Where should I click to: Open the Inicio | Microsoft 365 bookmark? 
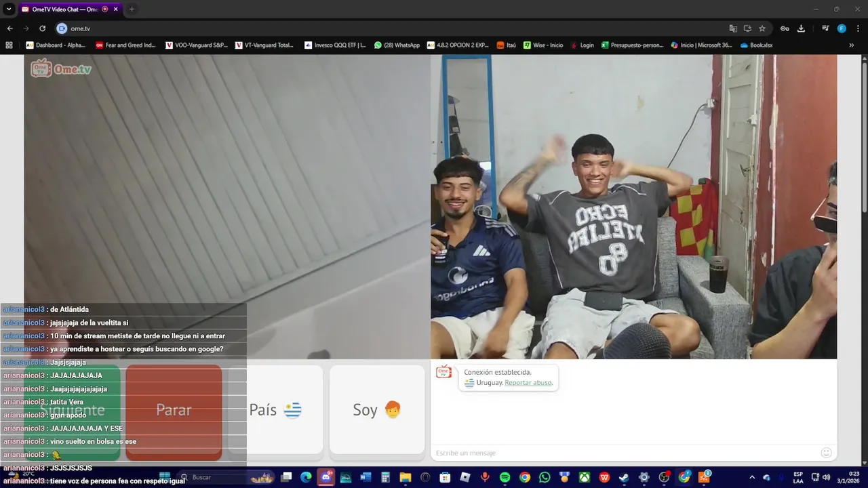point(701,45)
